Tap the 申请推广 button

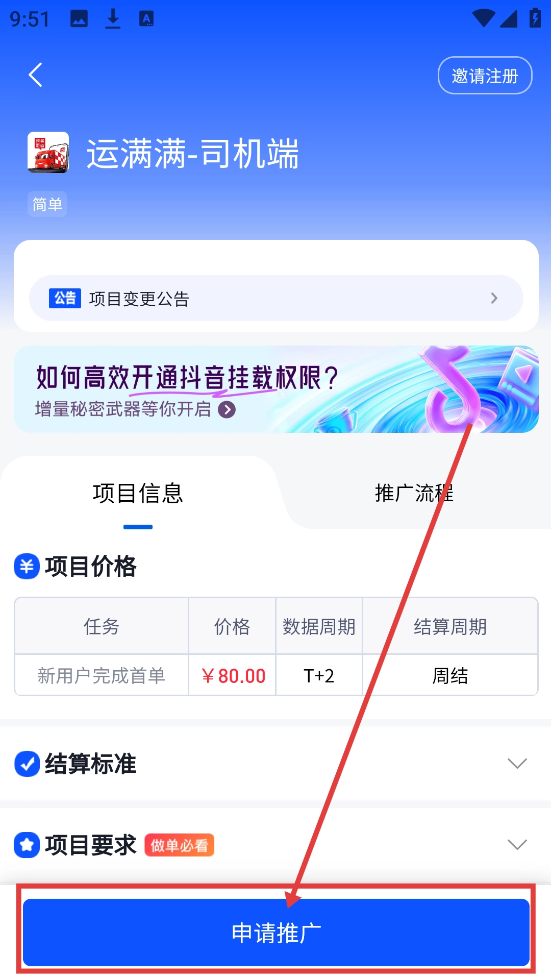point(276,933)
